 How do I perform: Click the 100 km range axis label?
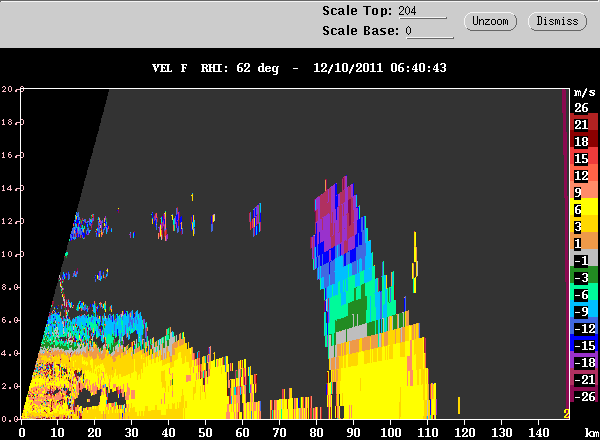390,432
